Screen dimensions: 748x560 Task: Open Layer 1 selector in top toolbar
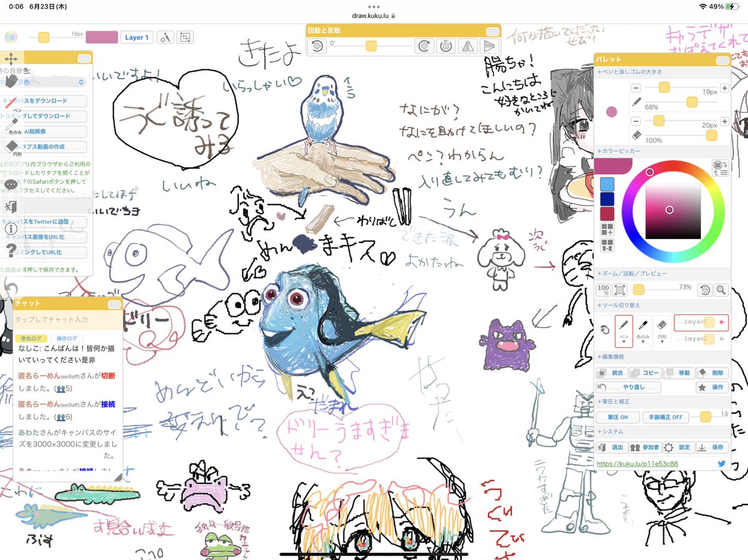tap(137, 37)
